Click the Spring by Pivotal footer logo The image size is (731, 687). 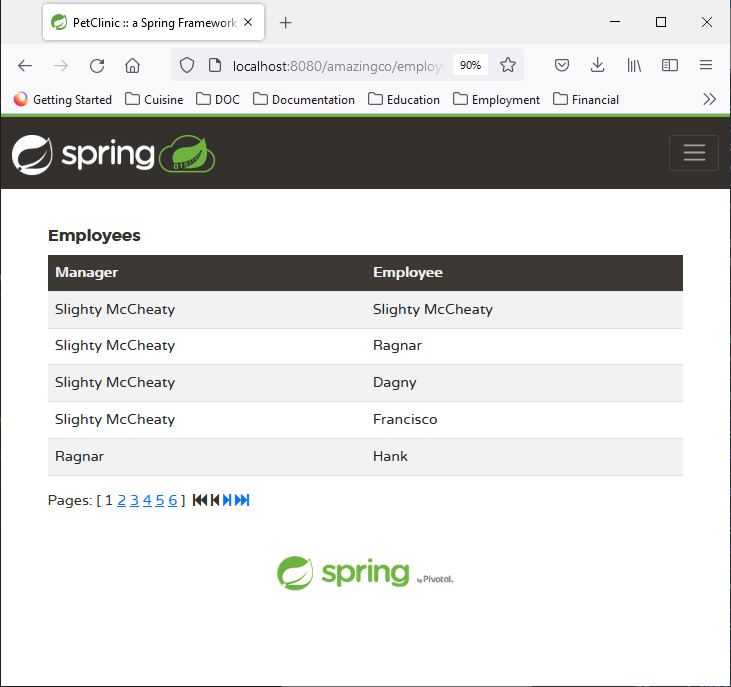pyautogui.click(x=365, y=573)
